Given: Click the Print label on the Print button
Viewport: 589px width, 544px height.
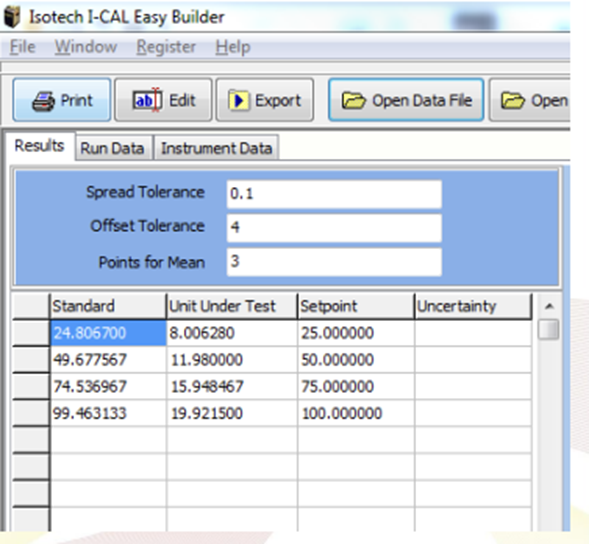Looking at the screenshot, I should pyautogui.click(x=77, y=100).
